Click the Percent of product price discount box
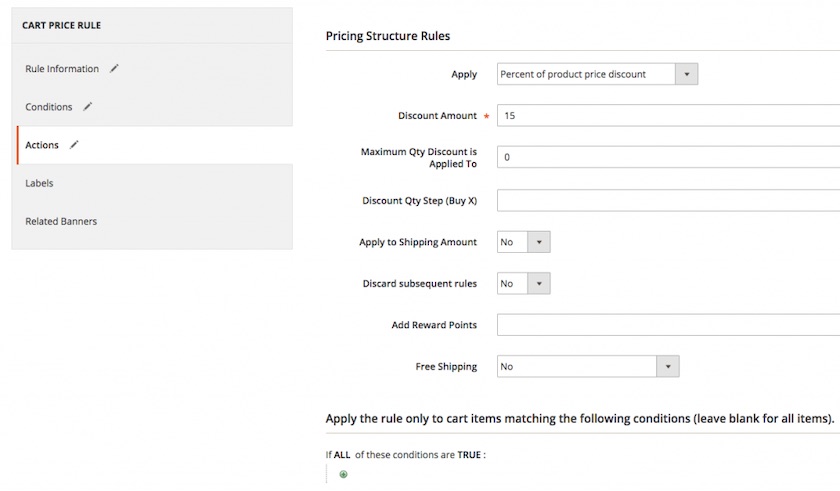 (586, 74)
